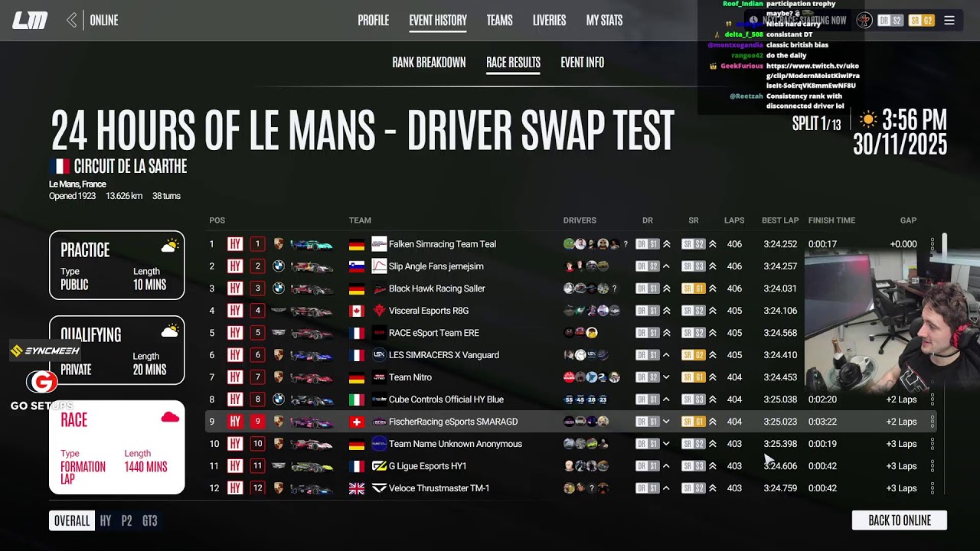Click the DR S2 rating badge in the top bar
980x551 pixels.
point(890,21)
